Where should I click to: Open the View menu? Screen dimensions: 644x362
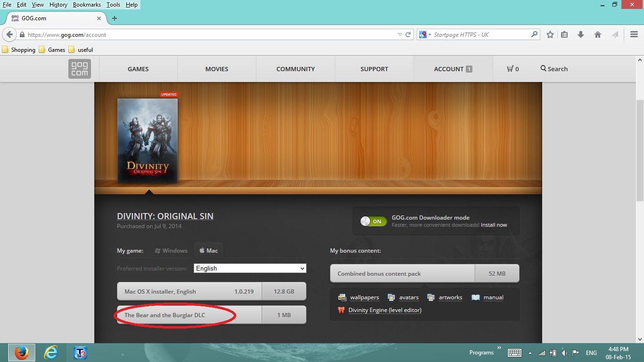(x=38, y=5)
